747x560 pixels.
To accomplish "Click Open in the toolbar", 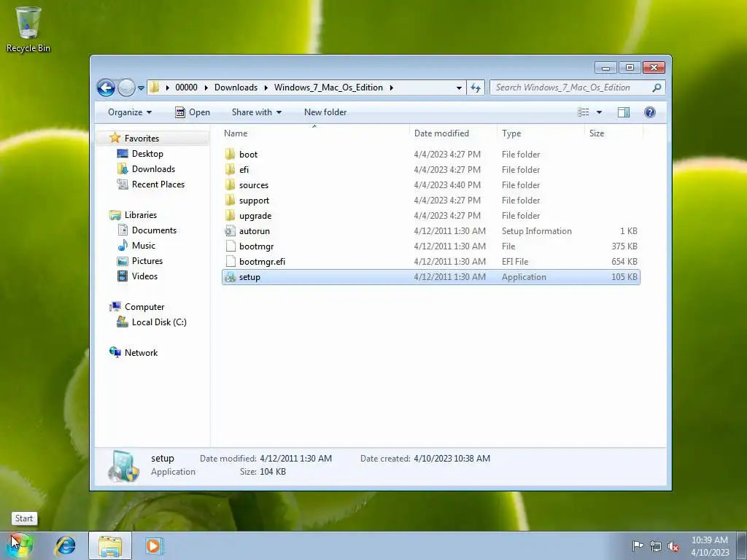I will click(193, 112).
